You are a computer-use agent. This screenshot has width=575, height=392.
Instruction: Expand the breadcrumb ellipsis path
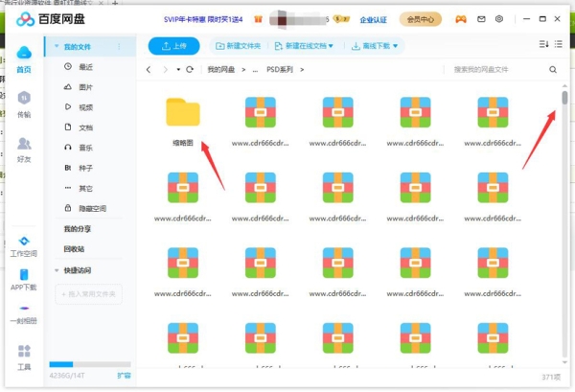click(x=255, y=70)
